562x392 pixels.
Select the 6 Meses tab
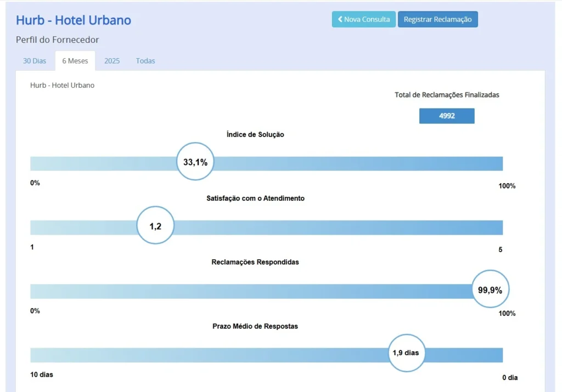click(x=75, y=61)
